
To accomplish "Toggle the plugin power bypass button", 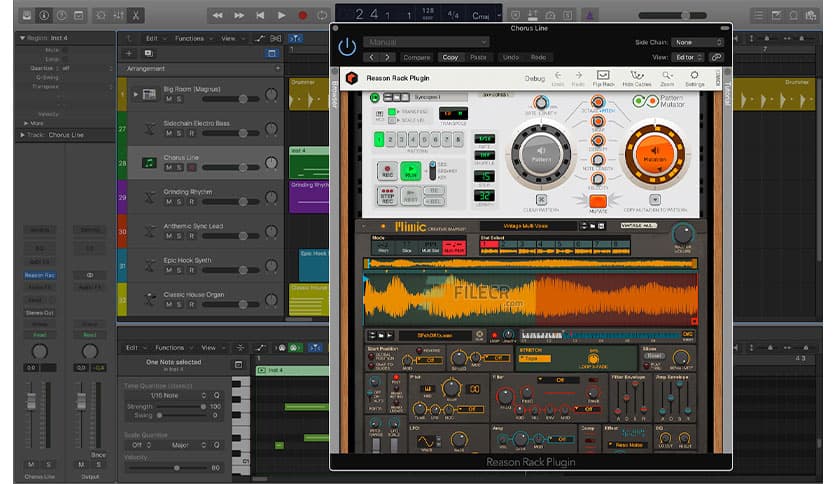I will (x=347, y=47).
